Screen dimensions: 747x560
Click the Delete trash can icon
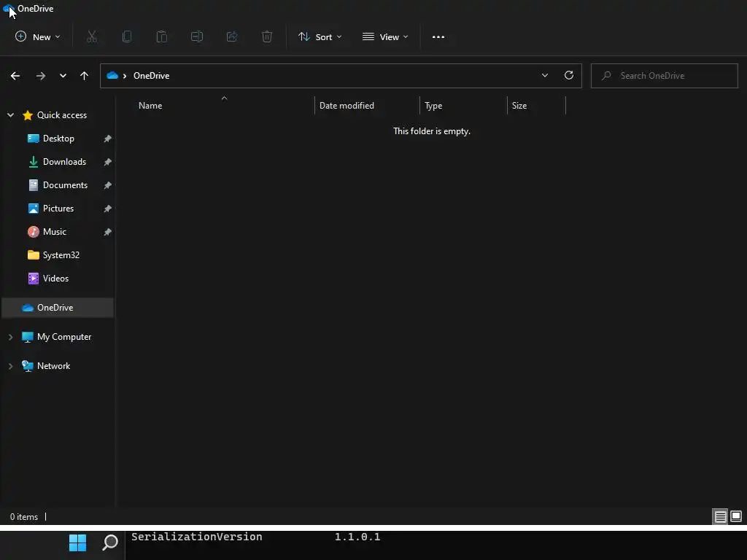(x=267, y=36)
